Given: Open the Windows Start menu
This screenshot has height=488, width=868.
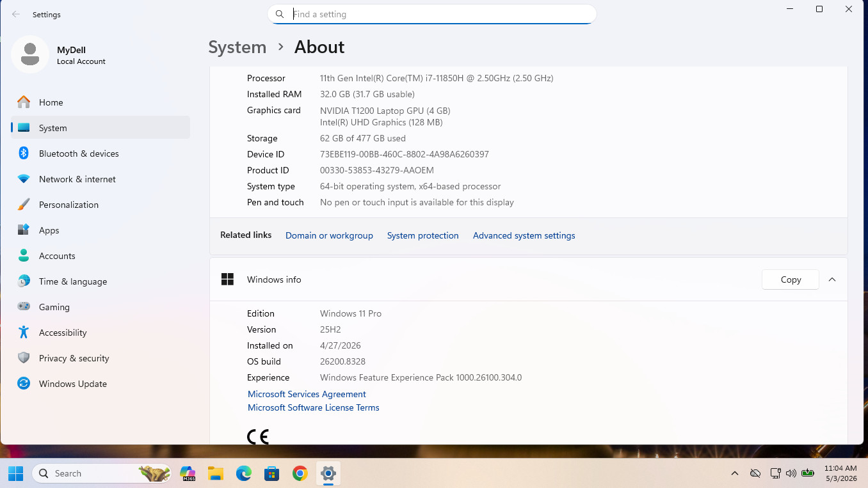Looking at the screenshot, I should click(16, 473).
